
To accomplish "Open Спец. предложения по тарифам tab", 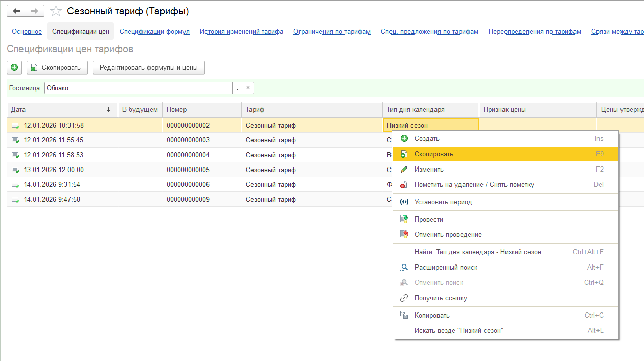I will coord(429,31).
